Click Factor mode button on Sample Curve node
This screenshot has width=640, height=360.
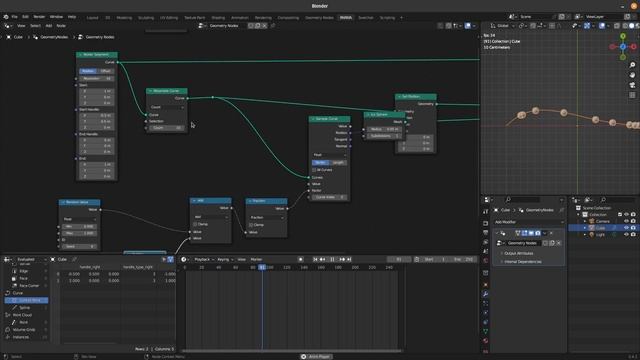pos(321,162)
